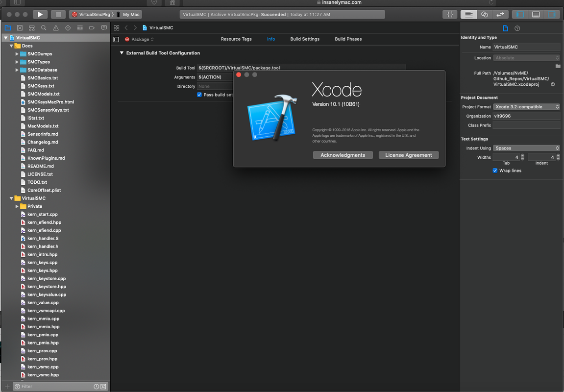Open the Report navigator speech bubble icon
Screen dimensions: 564x392
pyautogui.click(x=104, y=28)
